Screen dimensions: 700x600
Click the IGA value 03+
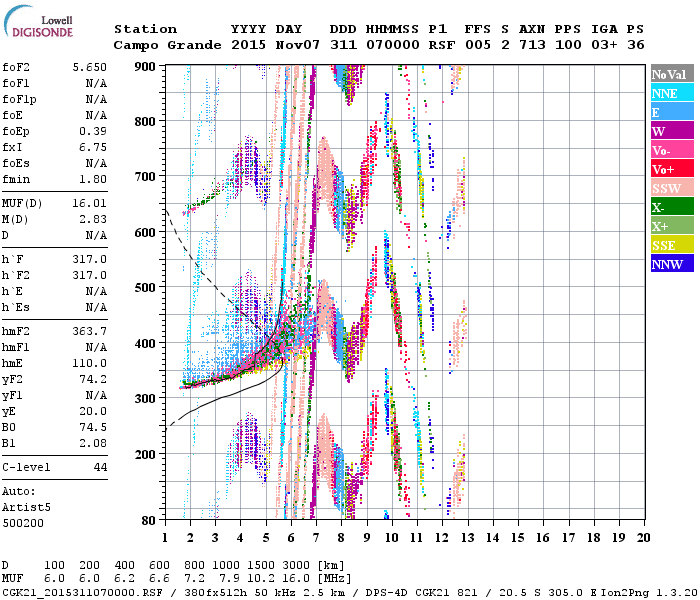604,45
